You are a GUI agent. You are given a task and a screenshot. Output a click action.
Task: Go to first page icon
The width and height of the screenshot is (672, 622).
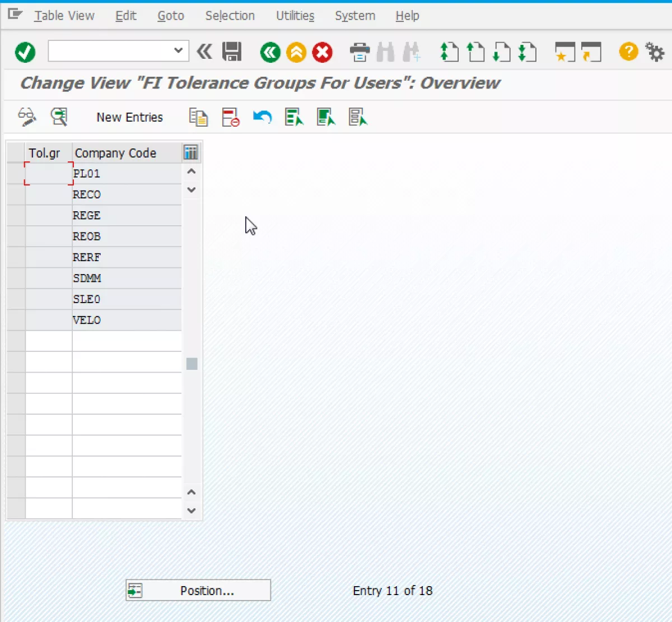click(x=449, y=52)
